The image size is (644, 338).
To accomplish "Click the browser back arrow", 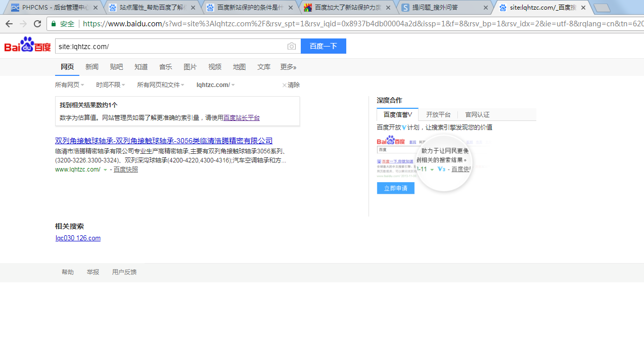I will click(x=9, y=24).
